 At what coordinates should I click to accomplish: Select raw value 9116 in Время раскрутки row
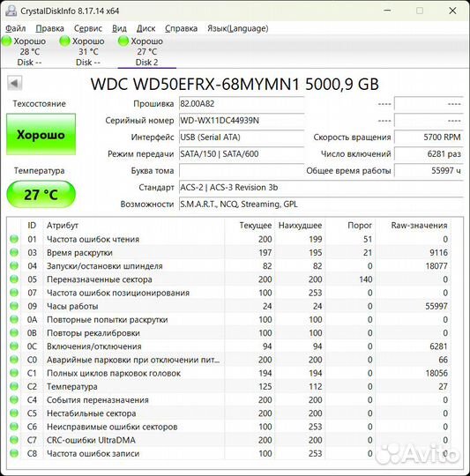438,253
